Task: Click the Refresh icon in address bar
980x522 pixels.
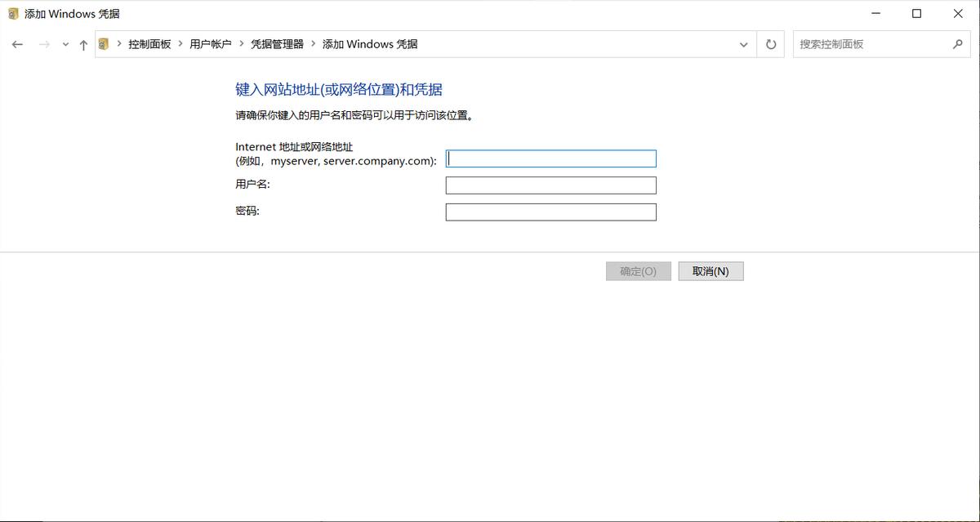Action: (770, 44)
